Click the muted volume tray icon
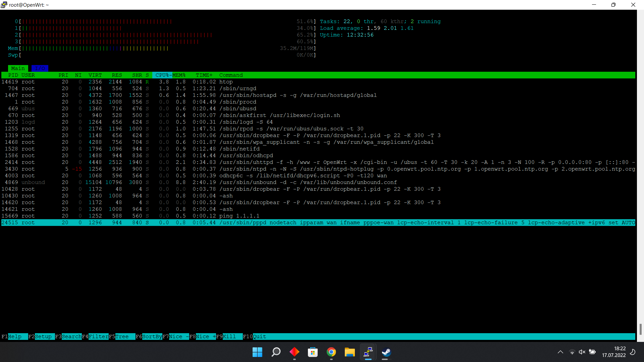The width and height of the screenshot is (644, 362). point(582,352)
